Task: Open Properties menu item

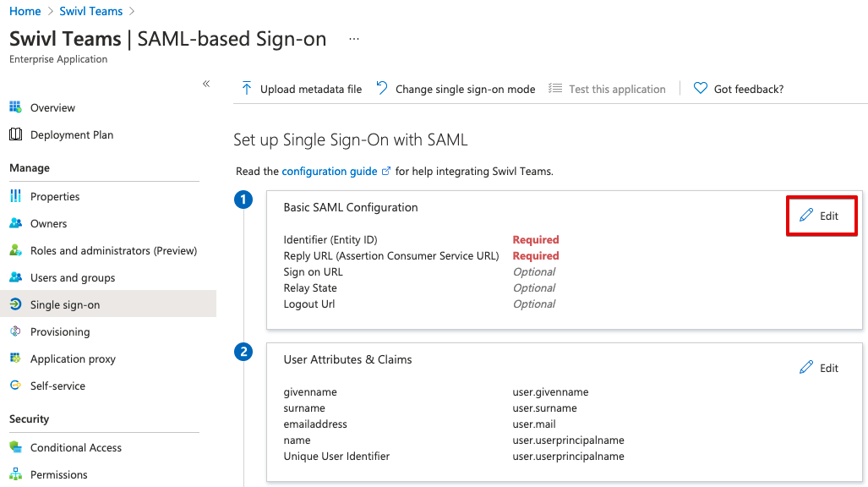Action: click(x=55, y=196)
